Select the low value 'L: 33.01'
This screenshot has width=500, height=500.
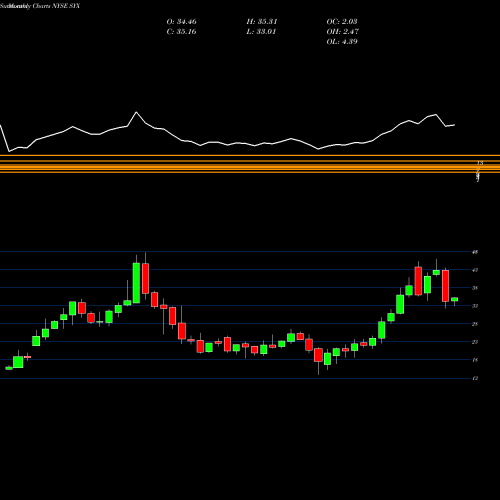pos(261,32)
